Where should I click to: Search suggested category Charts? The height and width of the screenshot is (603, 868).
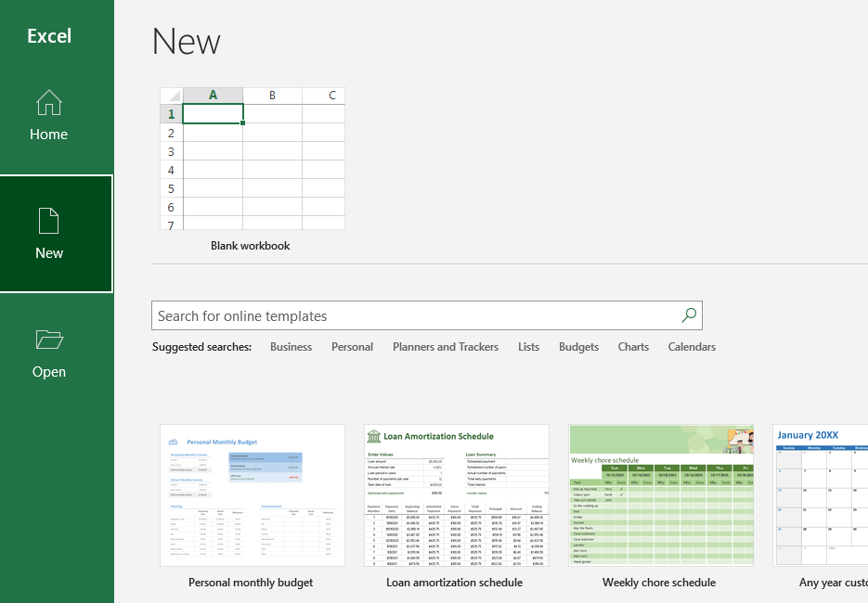pyautogui.click(x=633, y=347)
